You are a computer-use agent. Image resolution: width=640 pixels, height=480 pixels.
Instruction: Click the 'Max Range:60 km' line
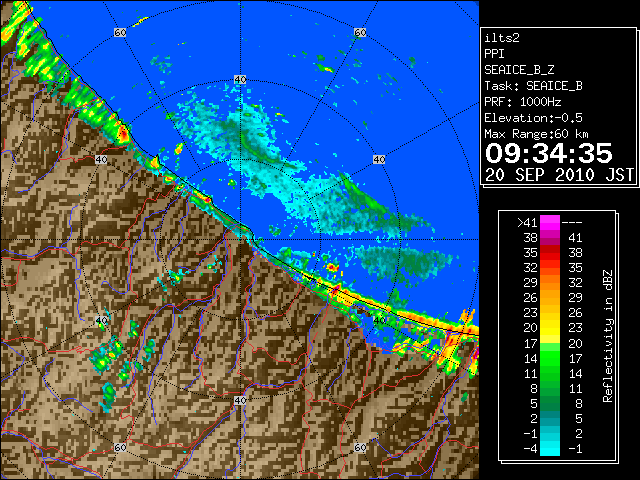[537, 134]
